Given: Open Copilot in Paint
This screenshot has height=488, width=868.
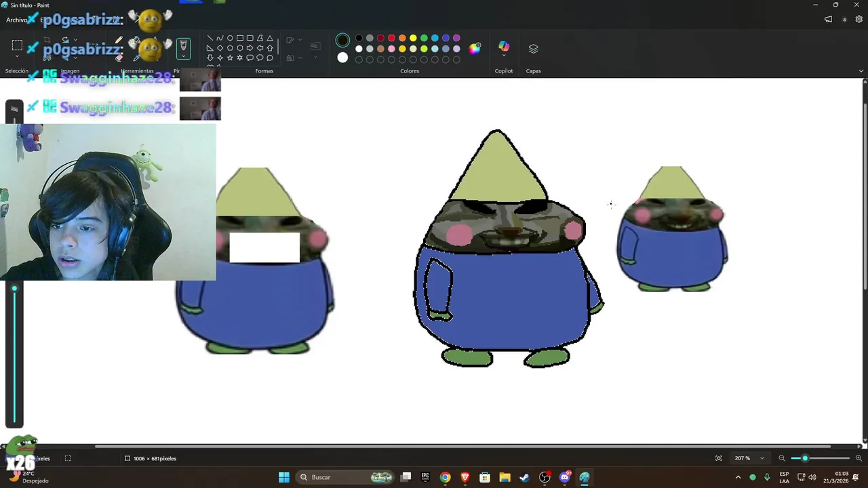Looking at the screenshot, I should click(504, 45).
